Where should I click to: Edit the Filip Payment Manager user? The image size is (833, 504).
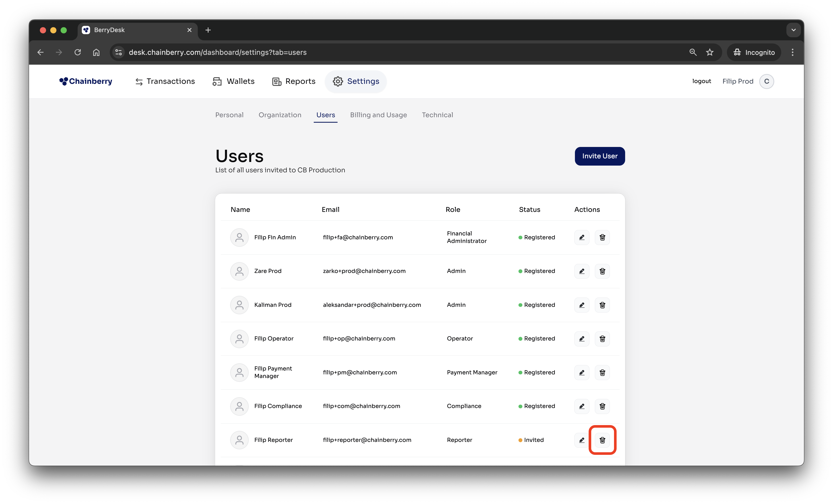[x=581, y=373]
